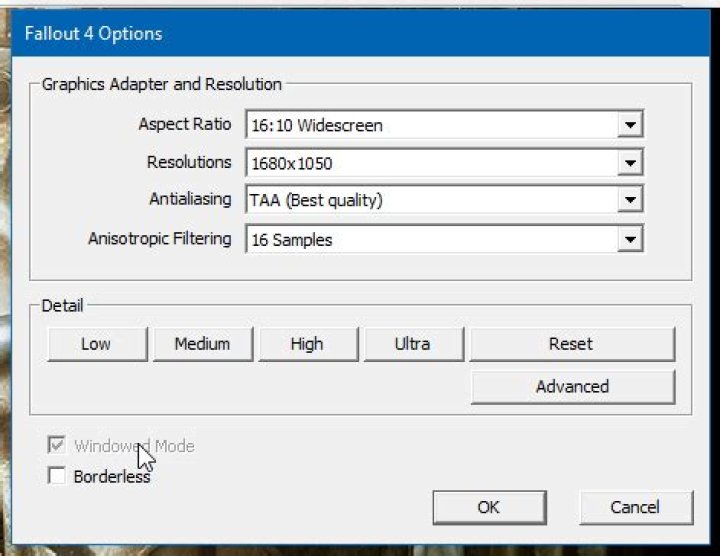Open the Anisotropic Filtering dropdown arrow
This screenshot has width=720, height=556.
[x=630, y=239]
